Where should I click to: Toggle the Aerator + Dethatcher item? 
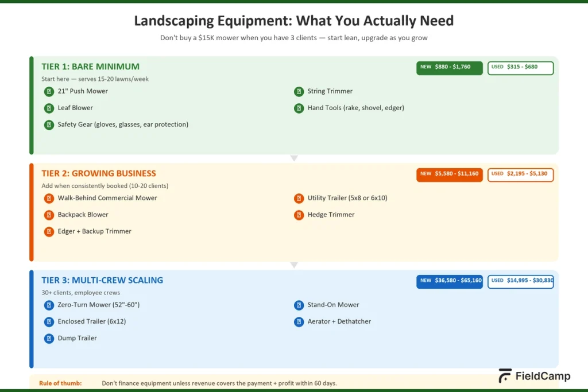click(299, 322)
